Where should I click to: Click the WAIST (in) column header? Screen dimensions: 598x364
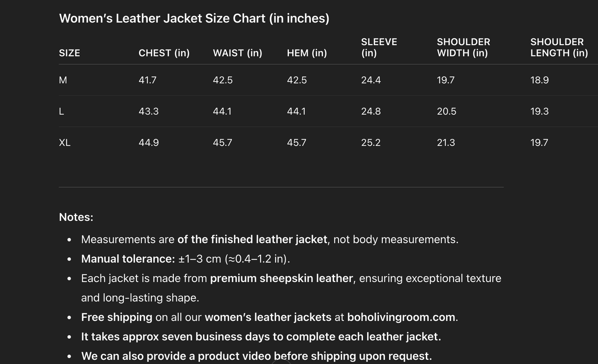tap(237, 53)
